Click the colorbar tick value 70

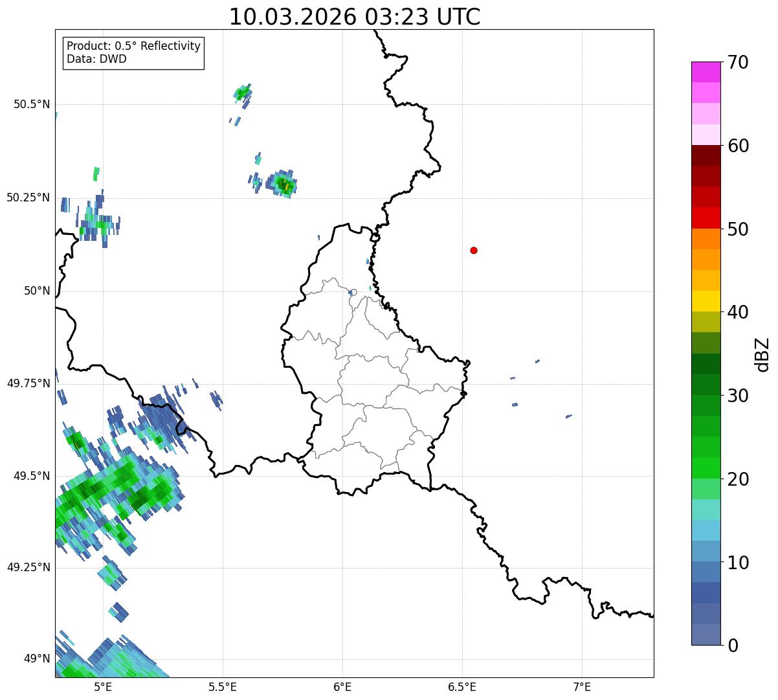click(738, 62)
